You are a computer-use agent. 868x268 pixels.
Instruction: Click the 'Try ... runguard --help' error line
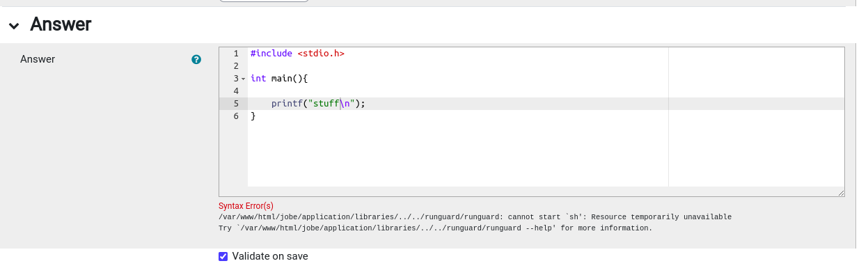pyautogui.click(x=435, y=228)
